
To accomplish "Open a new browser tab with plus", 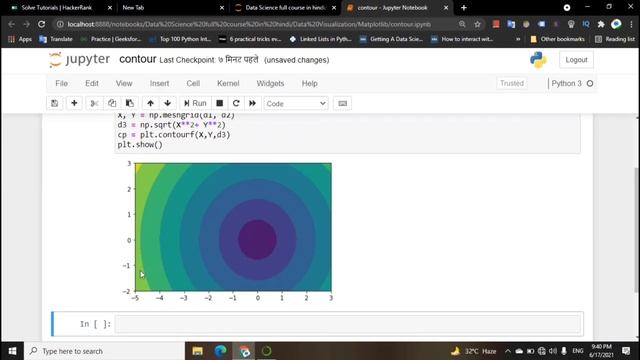I will (x=464, y=7).
